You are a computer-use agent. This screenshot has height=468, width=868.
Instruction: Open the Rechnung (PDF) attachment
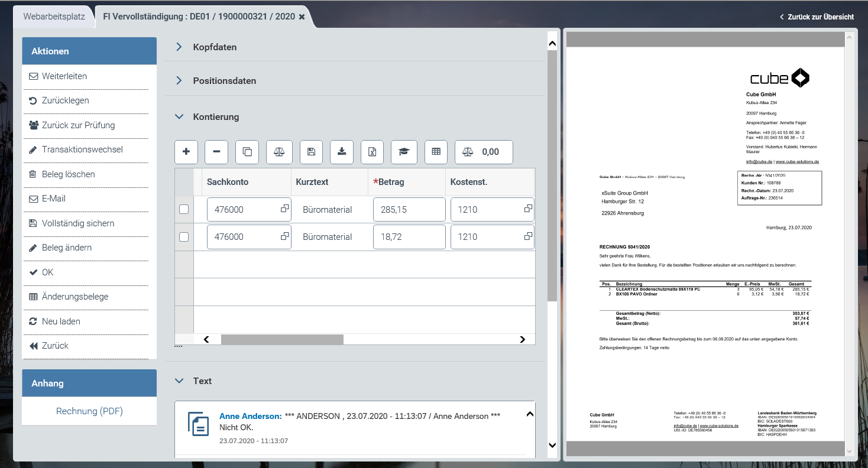[89, 411]
